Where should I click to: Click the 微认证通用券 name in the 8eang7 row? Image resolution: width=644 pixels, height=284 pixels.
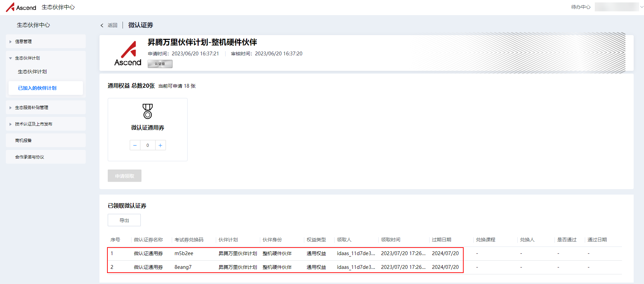tap(148, 267)
